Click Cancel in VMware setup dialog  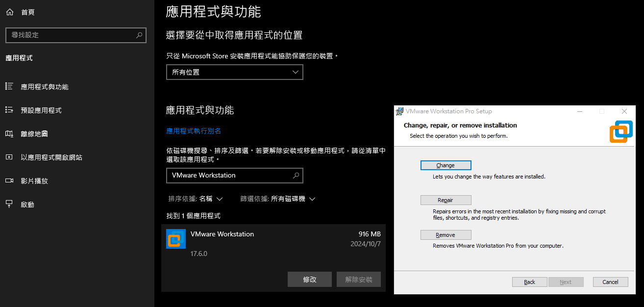pyautogui.click(x=610, y=282)
